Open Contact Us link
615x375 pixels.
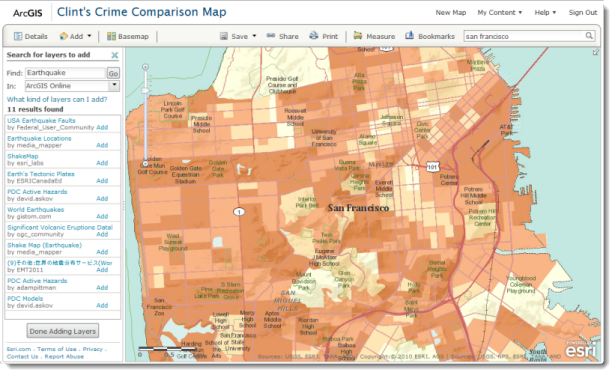(x=22, y=357)
